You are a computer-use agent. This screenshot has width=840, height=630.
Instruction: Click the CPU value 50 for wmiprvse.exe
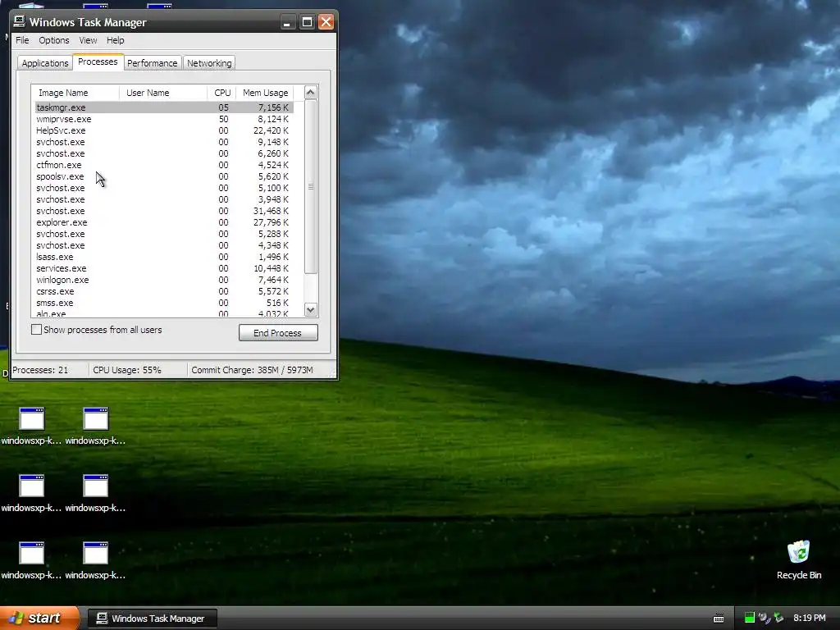pos(223,119)
